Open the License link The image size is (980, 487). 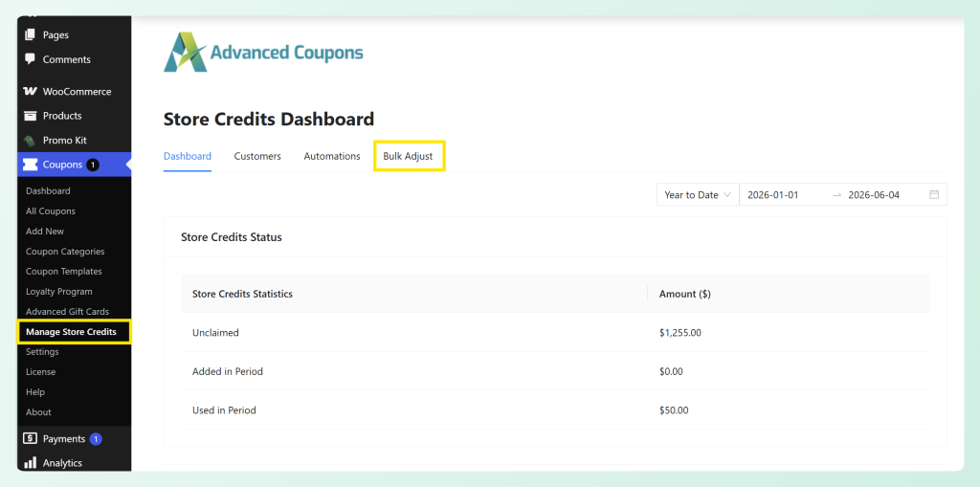click(40, 371)
